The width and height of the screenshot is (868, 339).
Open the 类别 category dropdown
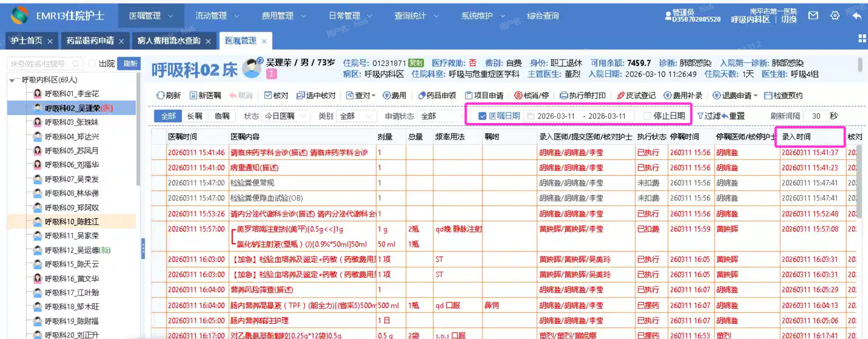356,116
